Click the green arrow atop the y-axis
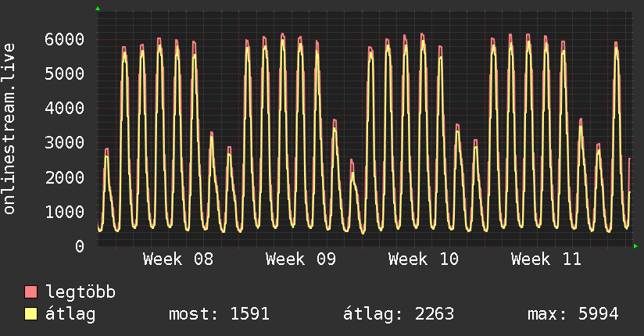 coord(98,9)
